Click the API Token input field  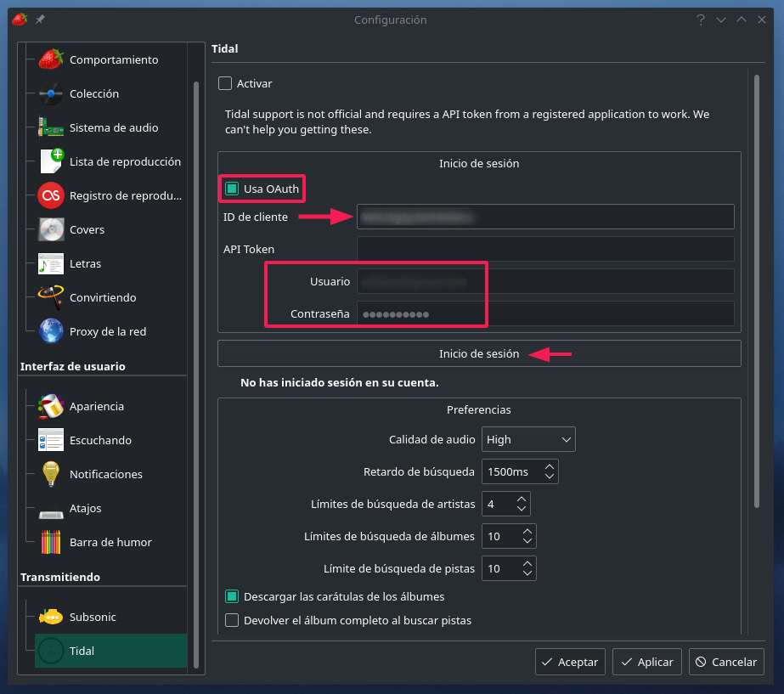(x=545, y=249)
